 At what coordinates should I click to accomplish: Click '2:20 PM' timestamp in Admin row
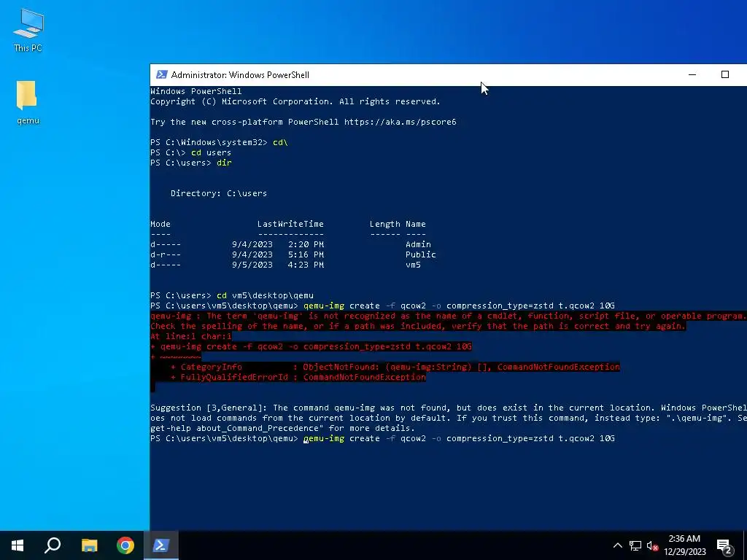tap(306, 244)
